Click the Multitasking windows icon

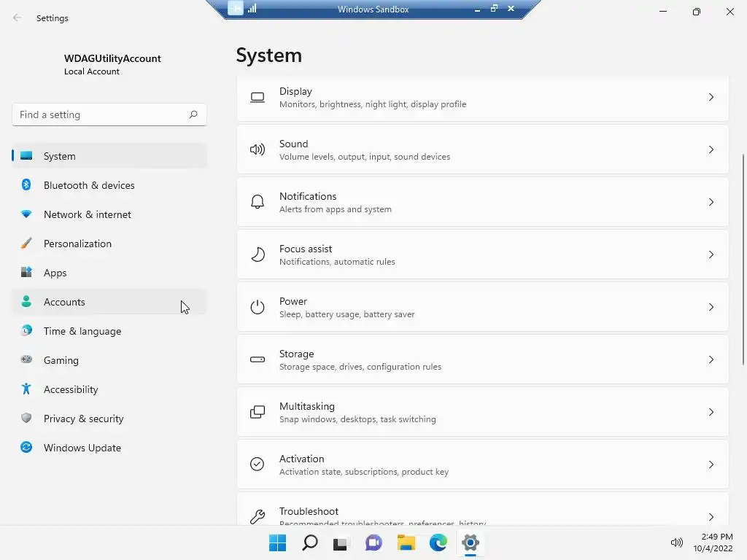click(x=258, y=412)
